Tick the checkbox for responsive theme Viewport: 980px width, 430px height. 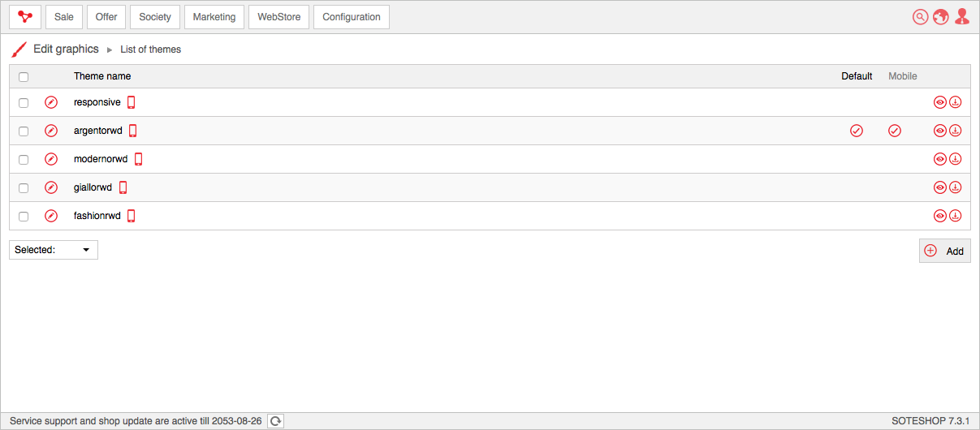(x=24, y=103)
